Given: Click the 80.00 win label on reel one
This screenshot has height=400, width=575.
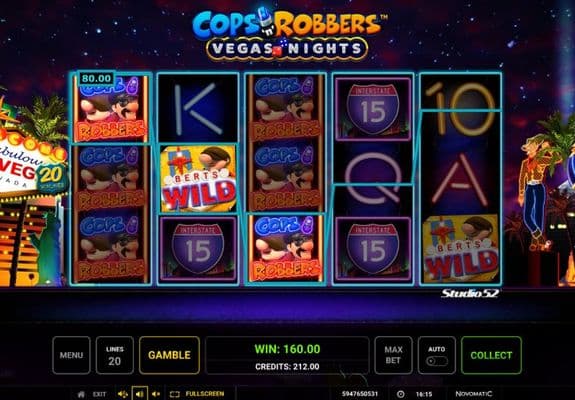Looking at the screenshot, I should point(96,78).
